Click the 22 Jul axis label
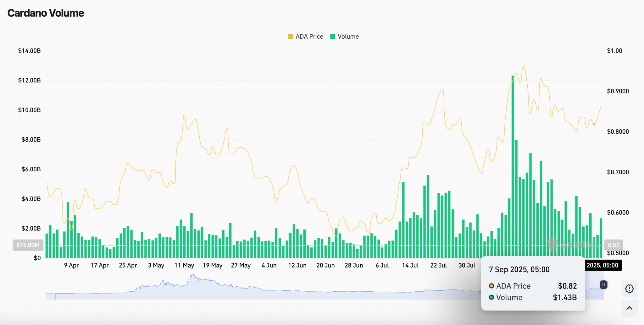The width and height of the screenshot is (644, 325). pos(439,265)
